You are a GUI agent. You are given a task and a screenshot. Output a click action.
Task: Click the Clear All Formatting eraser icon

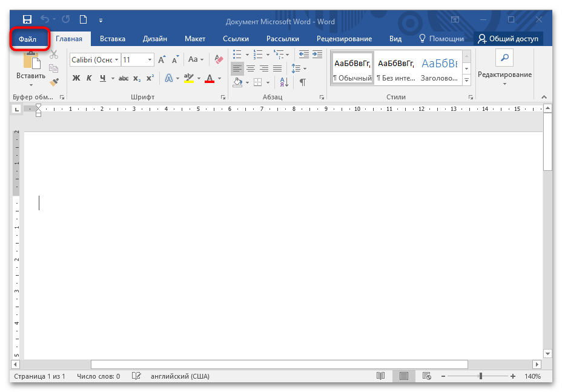(219, 59)
